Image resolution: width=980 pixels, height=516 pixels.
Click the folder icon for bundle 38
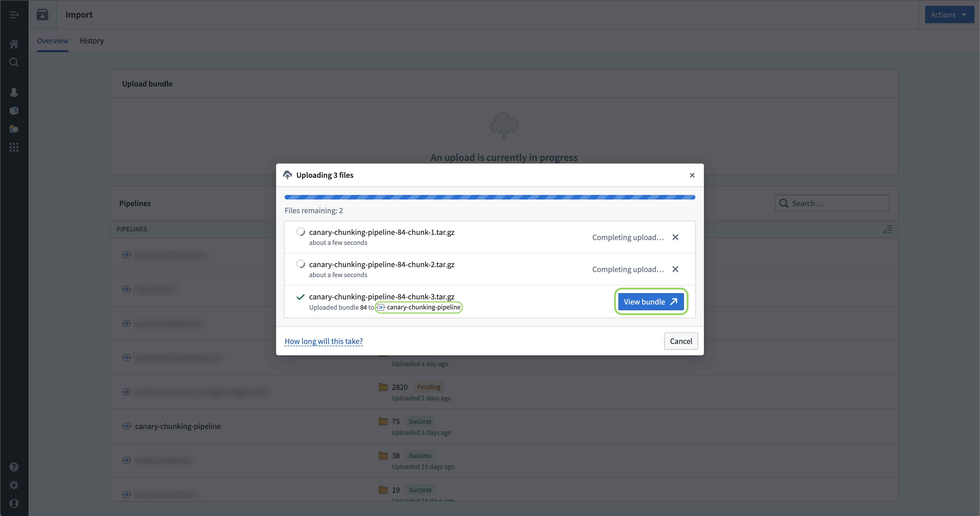point(383,455)
